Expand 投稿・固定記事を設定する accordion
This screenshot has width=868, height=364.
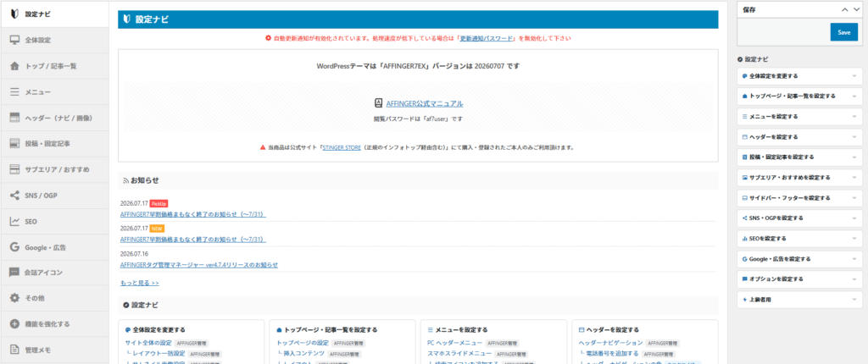coord(799,157)
